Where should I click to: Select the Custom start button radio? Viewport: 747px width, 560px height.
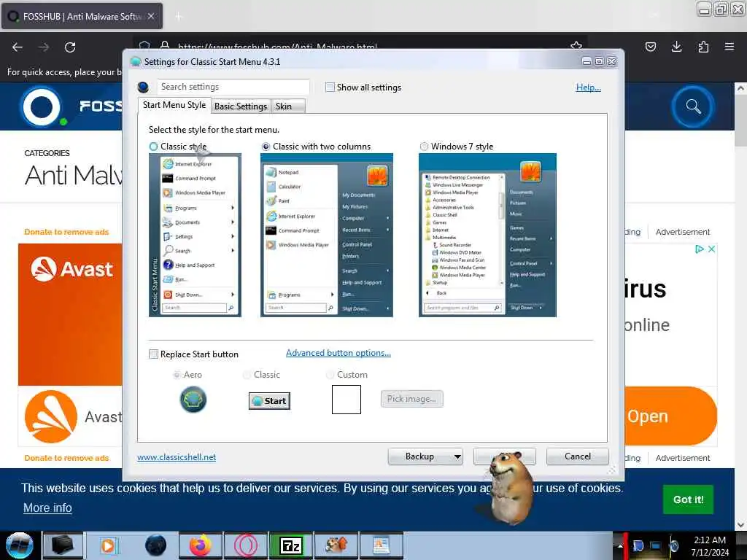tap(330, 375)
